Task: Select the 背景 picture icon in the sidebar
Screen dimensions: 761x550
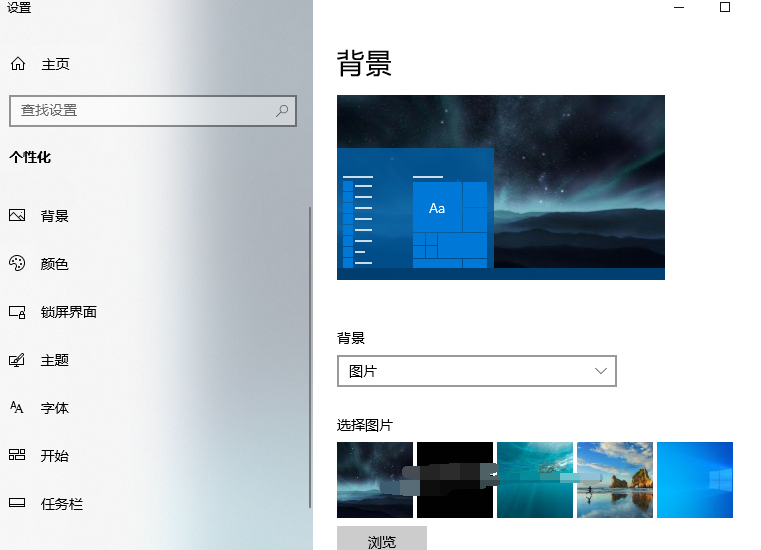Action: click(x=17, y=216)
